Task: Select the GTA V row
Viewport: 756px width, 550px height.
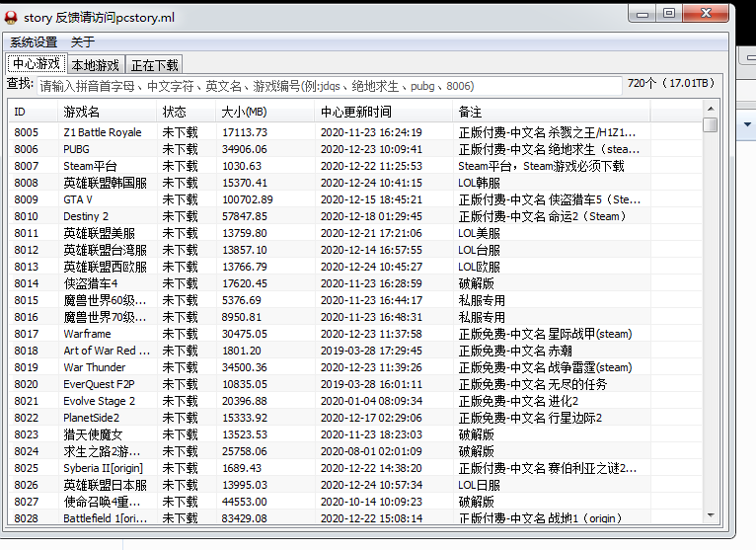Action: (355, 199)
